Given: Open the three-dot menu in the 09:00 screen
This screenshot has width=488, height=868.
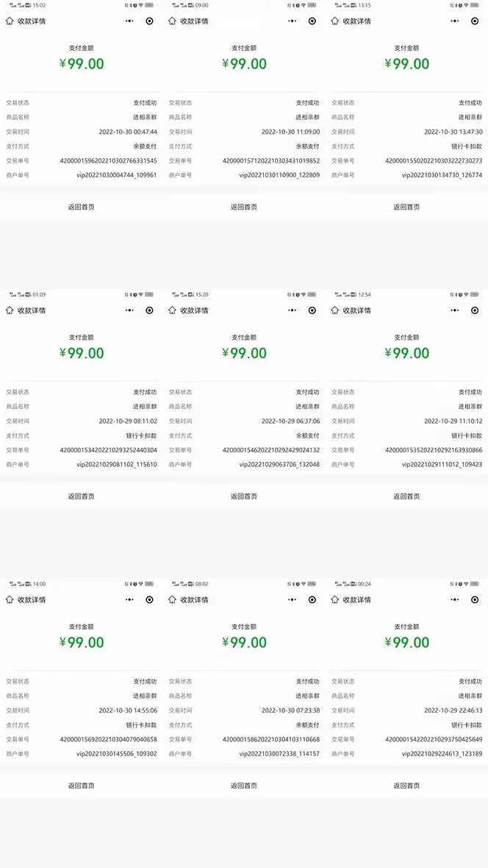Looking at the screenshot, I should [x=293, y=21].
